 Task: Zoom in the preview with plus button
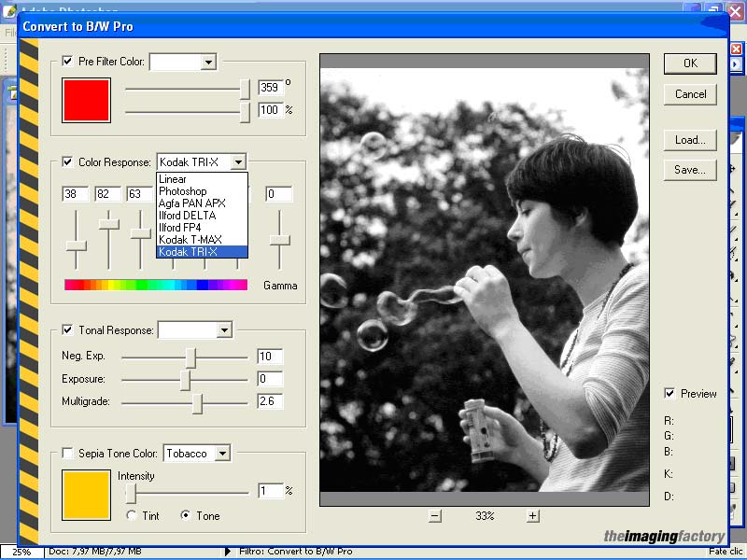pyautogui.click(x=533, y=516)
